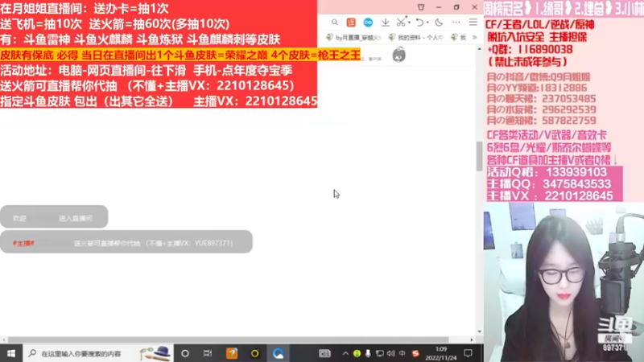This screenshot has height=362, width=644.
Task: Click the '进入直播间' welcome chat bubble
Action: click(54, 216)
